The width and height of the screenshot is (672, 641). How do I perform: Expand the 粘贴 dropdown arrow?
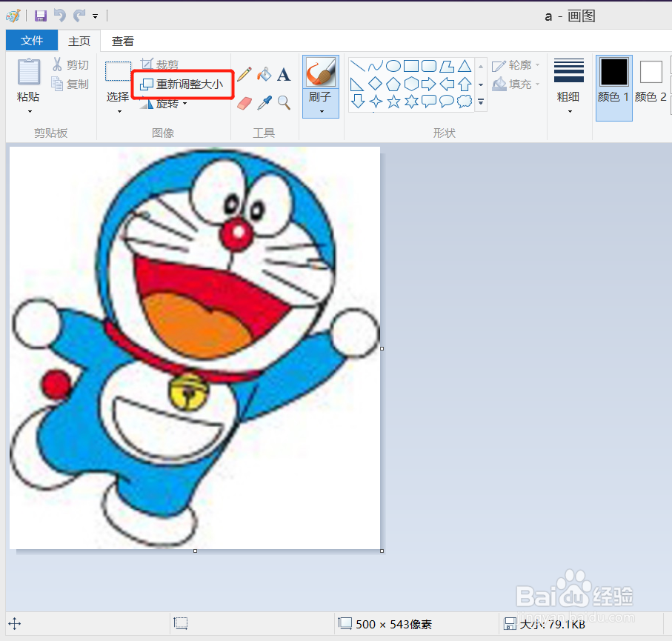pos(30,111)
